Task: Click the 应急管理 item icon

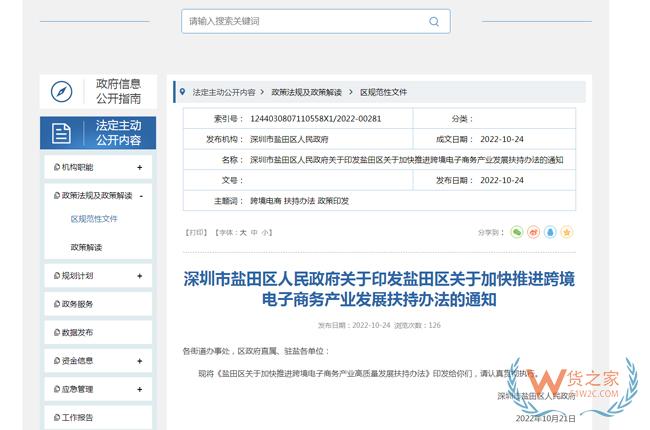Action: pyautogui.click(x=57, y=389)
